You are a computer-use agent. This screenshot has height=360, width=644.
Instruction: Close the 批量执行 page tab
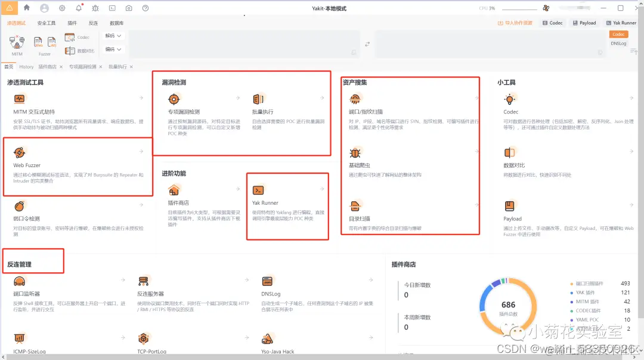(x=131, y=67)
